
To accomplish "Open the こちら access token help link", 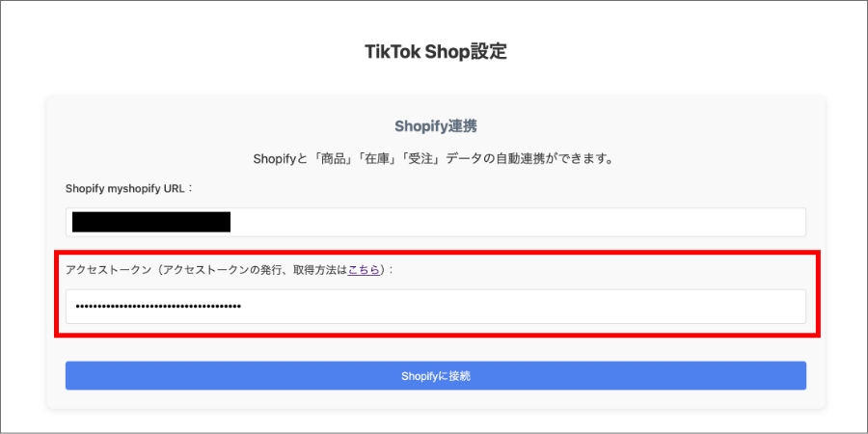I will [364, 270].
